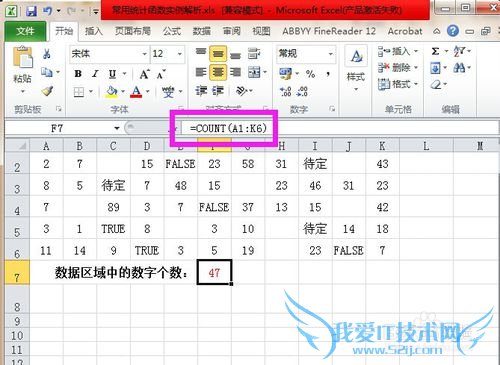Toggle center horizontal alignment
500x365 pixels.
pos(218,72)
